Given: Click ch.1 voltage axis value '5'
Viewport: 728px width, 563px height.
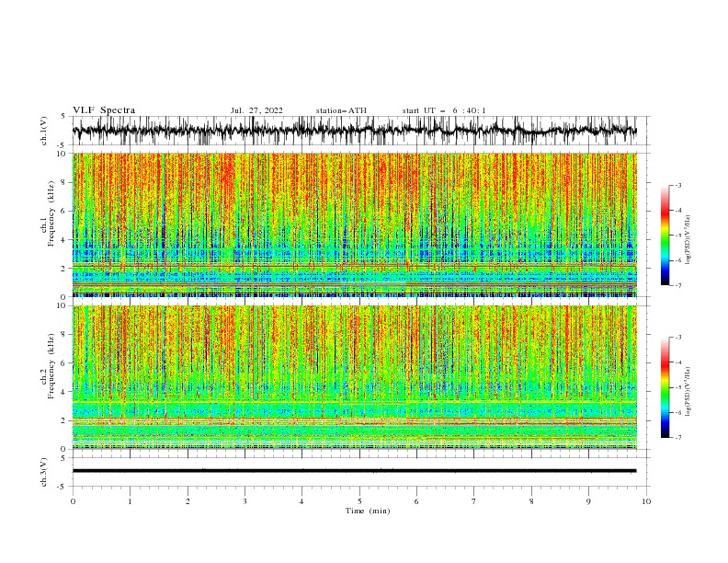Looking at the screenshot, I should (x=63, y=117).
